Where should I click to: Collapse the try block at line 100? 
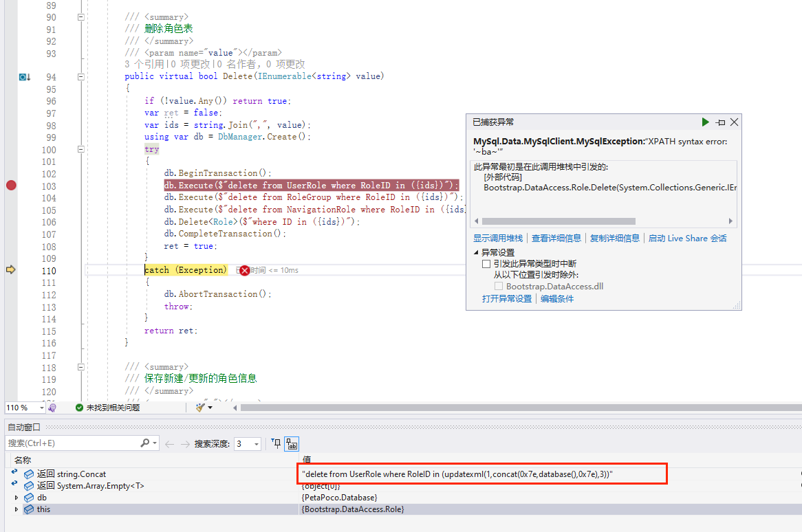click(x=80, y=149)
